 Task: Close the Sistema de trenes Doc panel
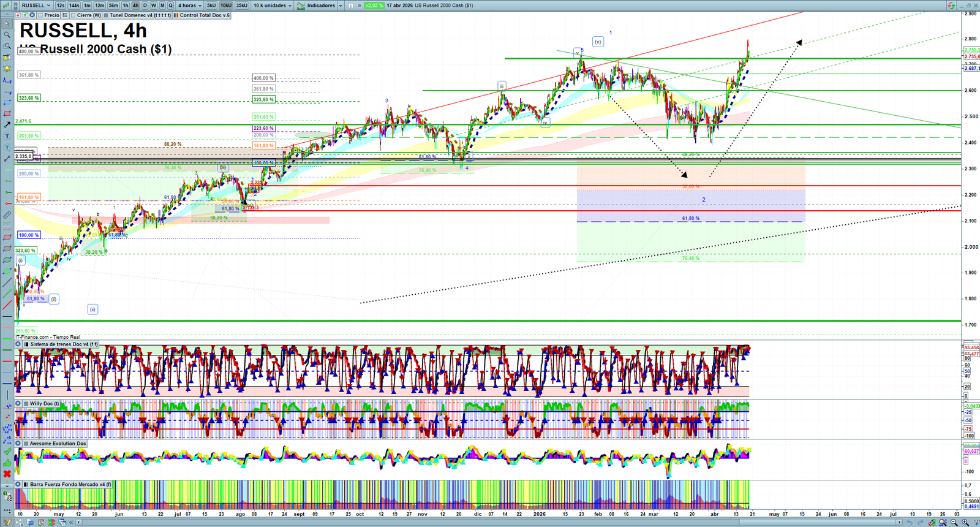point(18,344)
